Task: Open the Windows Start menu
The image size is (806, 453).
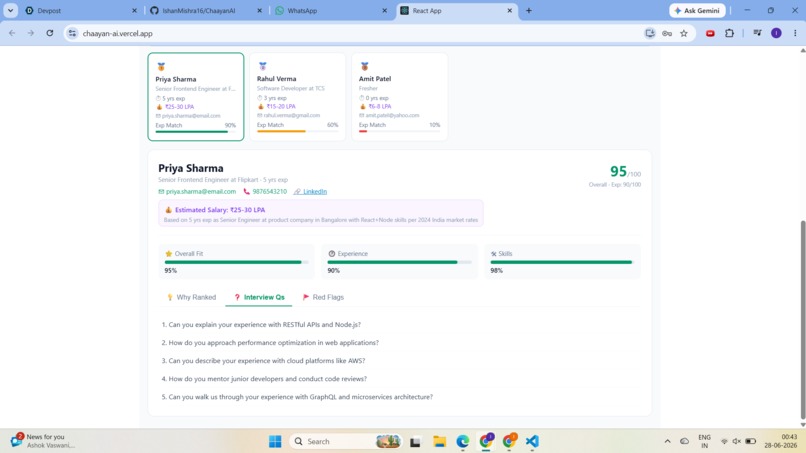Action: tap(275, 441)
